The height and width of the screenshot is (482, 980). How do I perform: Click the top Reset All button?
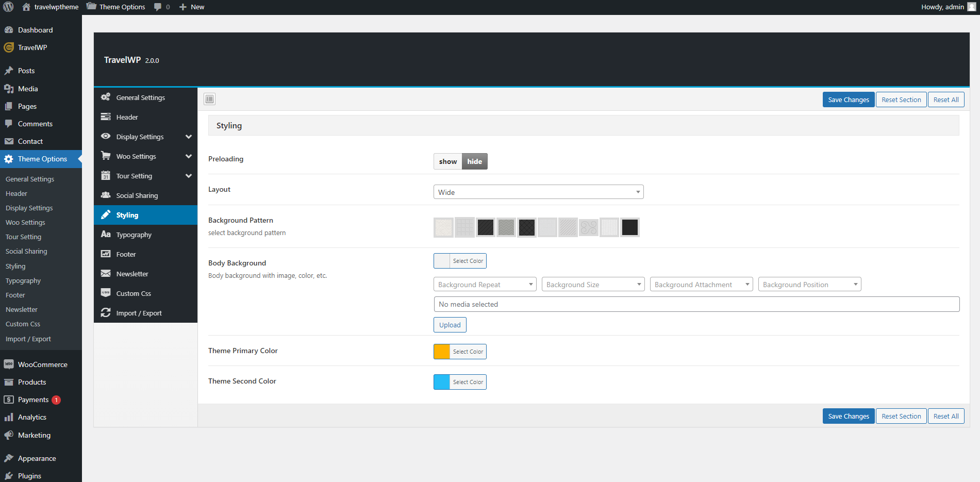pyautogui.click(x=946, y=99)
